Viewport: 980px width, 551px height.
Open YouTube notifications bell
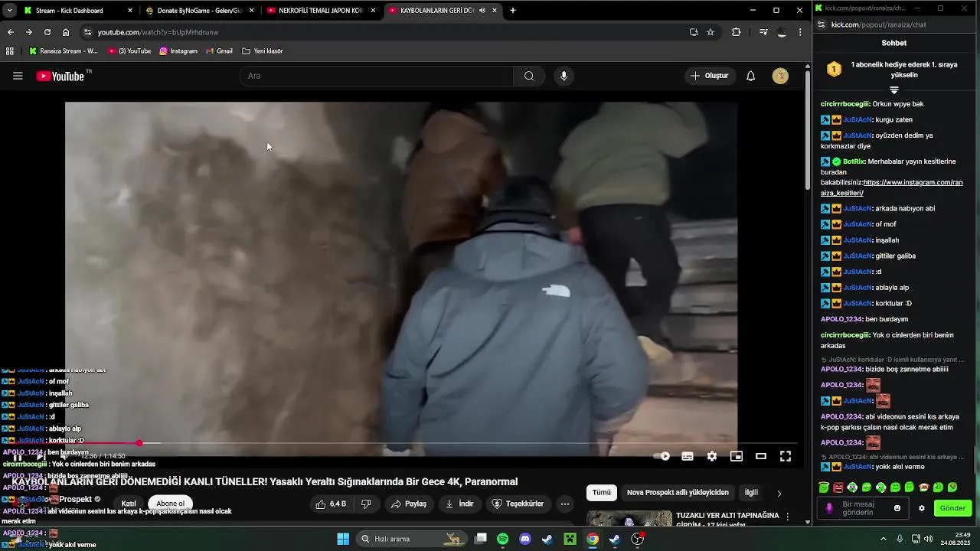point(751,76)
